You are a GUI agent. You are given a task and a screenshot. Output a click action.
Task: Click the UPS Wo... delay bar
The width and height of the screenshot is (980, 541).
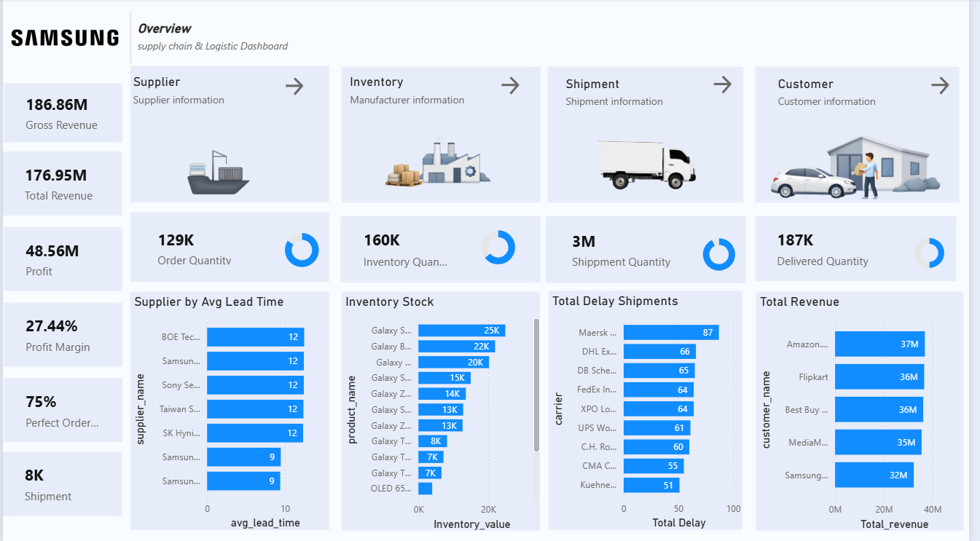(x=657, y=428)
